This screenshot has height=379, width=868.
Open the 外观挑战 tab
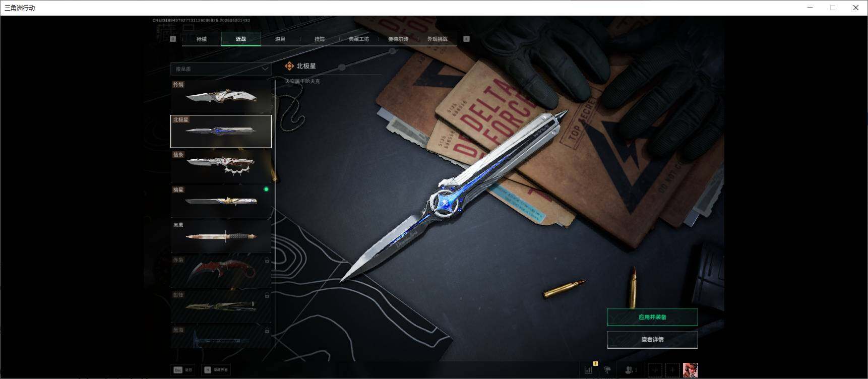click(438, 39)
